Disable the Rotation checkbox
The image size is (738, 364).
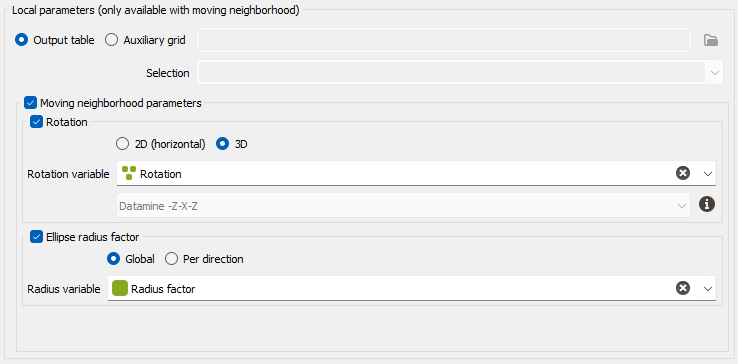[x=36, y=122]
